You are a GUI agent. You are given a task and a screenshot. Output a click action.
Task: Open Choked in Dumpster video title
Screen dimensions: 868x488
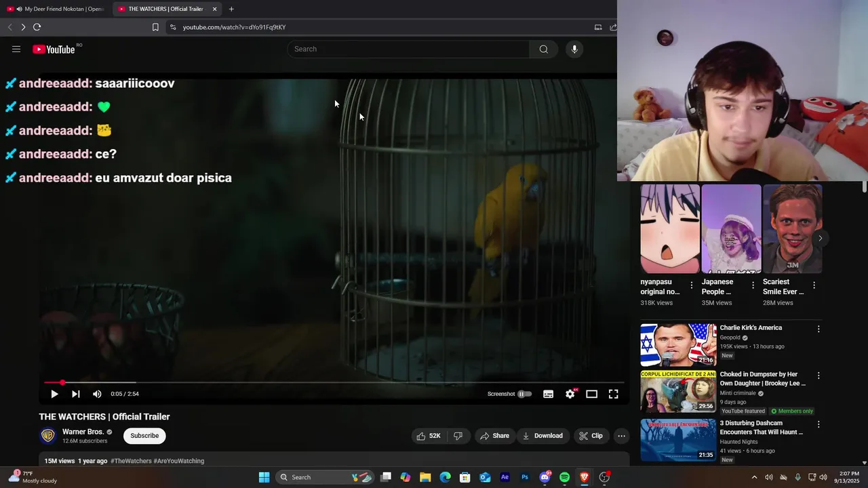pos(763,378)
